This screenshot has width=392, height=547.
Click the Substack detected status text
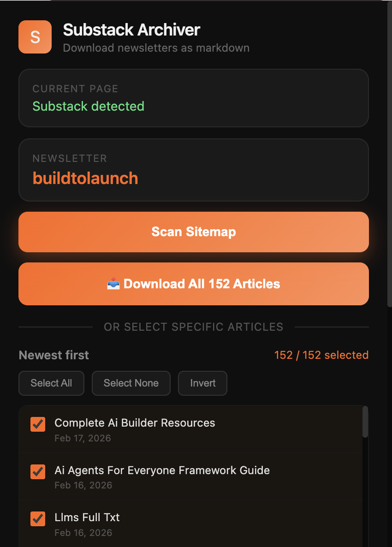pyautogui.click(x=88, y=106)
